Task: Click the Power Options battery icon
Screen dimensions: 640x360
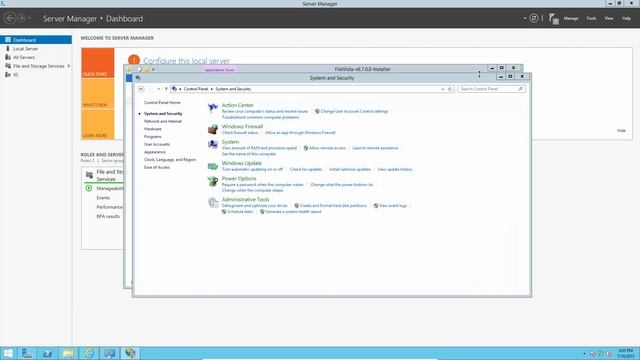Action: point(213,181)
